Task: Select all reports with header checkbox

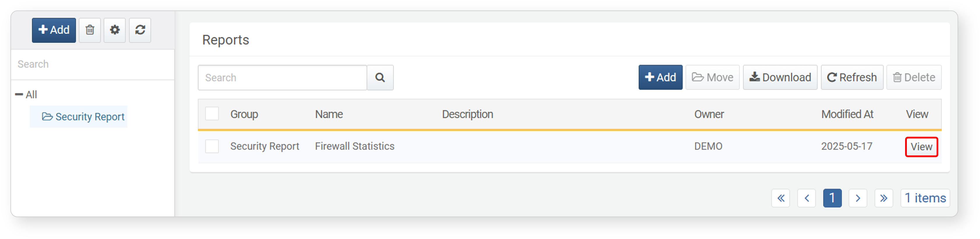Action: pos(212,114)
